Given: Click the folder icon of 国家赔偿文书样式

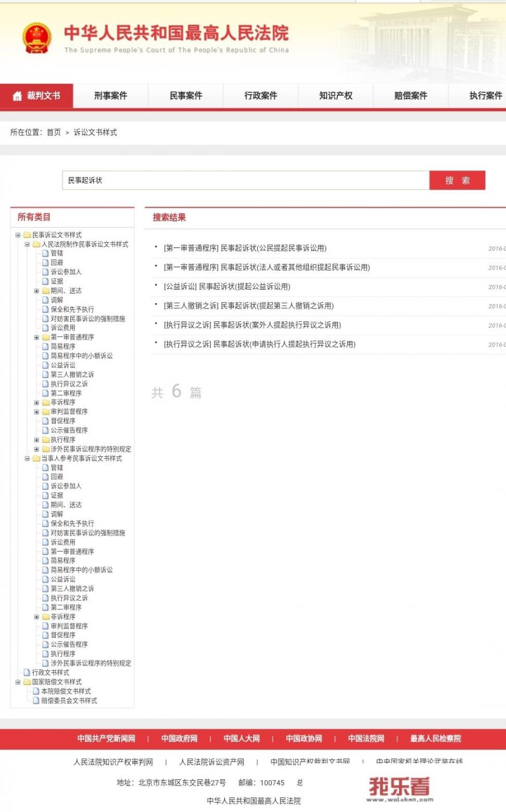Looking at the screenshot, I should (27, 682).
